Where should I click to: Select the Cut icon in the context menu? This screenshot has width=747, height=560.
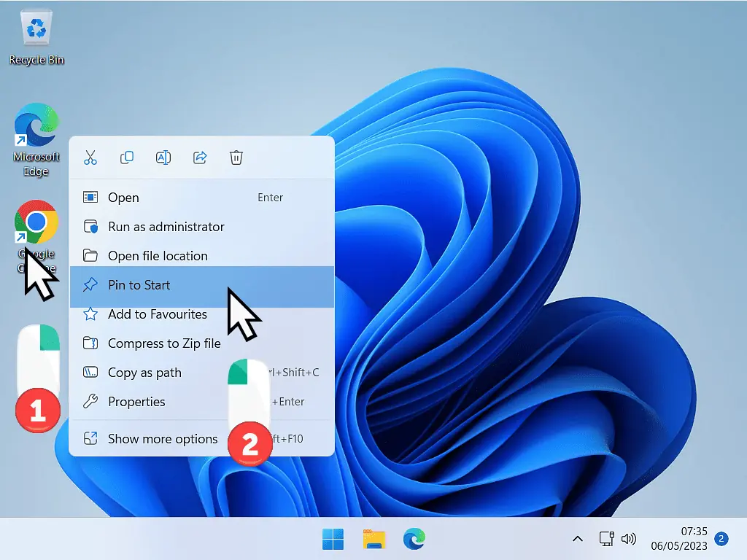[x=90, y=157]
